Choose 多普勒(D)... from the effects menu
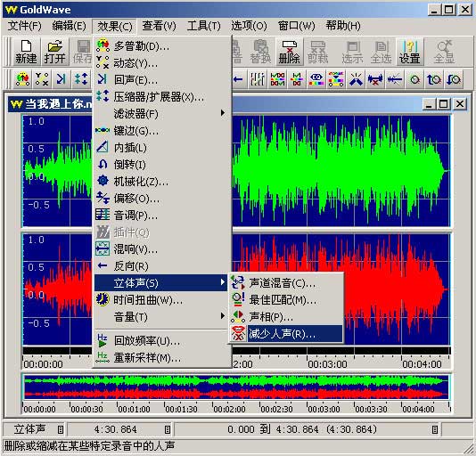 (160, 46)
